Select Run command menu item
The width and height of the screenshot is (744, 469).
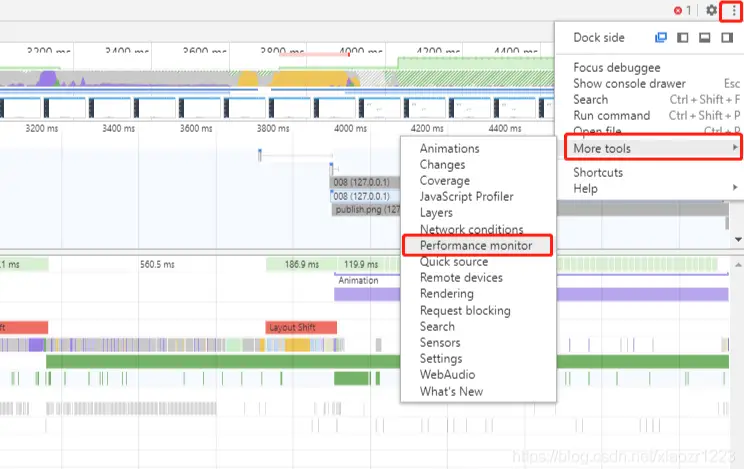click(611, 115)
